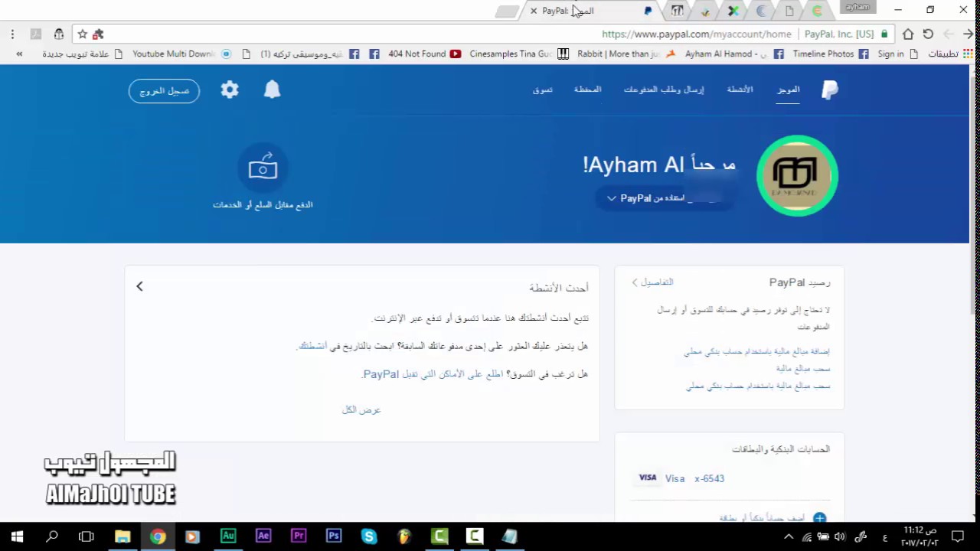The height and width of the screenshot is (551, 980).
Task: Bookmark this page with the star icon
Action: pos(83,34)
